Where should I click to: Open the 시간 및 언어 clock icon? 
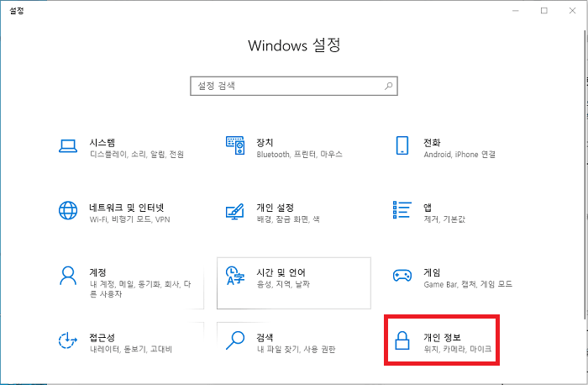[x=235, y=276]
